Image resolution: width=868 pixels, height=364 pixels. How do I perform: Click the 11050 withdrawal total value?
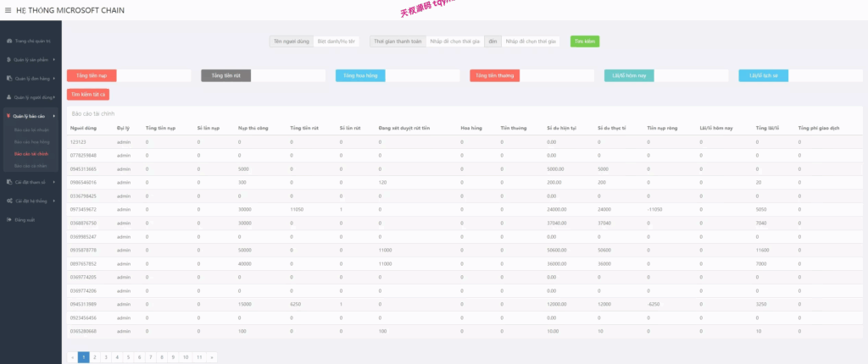pos(297,210)
